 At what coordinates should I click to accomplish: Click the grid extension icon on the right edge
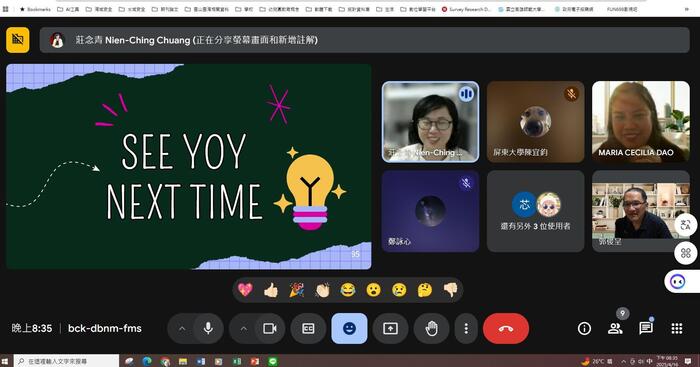pos(686,254)
